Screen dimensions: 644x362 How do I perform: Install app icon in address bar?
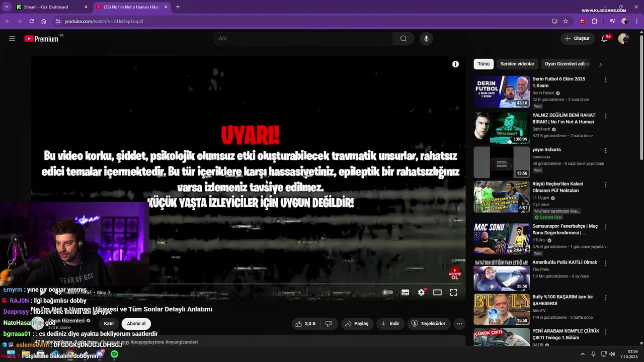[x=554, y=21]
